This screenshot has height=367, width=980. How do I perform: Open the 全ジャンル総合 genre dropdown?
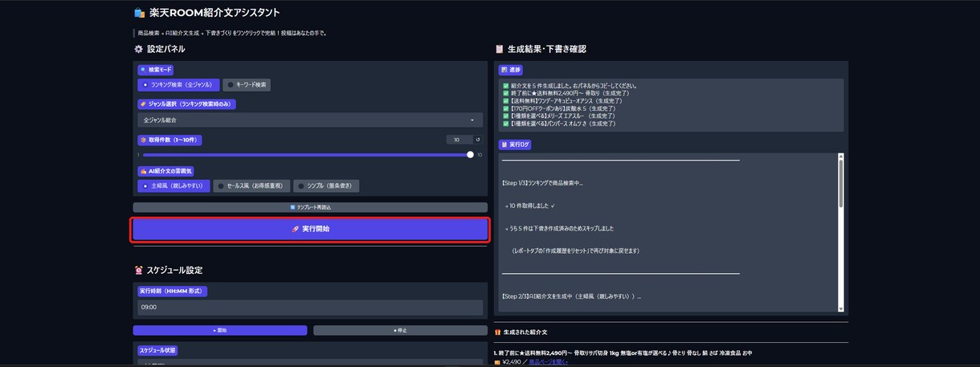[x=310, y=120]
